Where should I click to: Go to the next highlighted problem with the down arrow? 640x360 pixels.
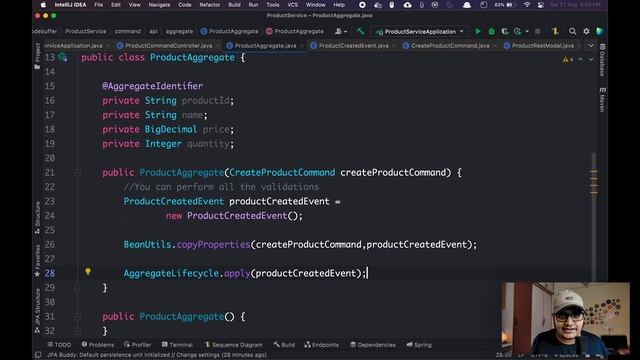coord(591,60)
